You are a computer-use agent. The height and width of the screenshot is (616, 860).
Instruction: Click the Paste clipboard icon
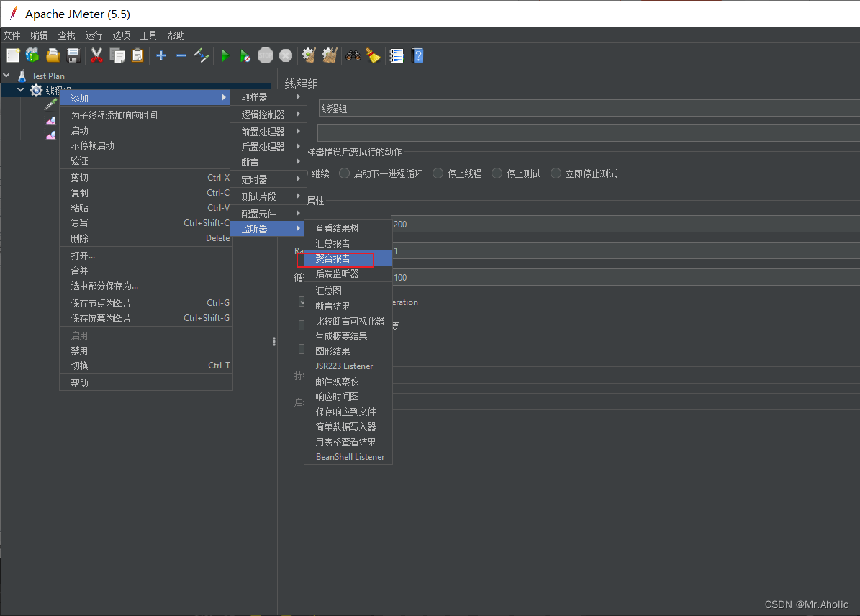[x=137, y=55]
